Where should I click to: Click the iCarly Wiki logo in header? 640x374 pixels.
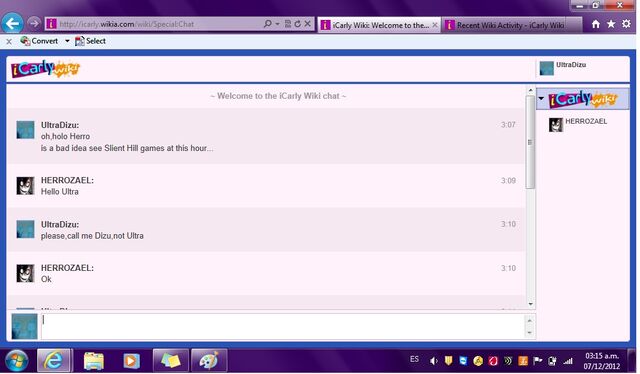pyautogui.click(x=45, y=69)
